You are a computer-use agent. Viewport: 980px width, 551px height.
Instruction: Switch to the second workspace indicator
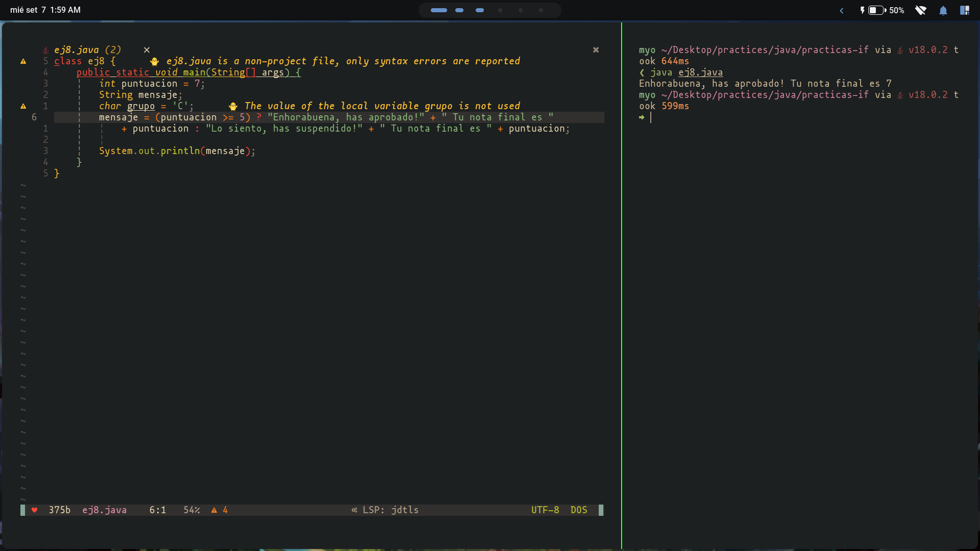pyautogui.click(x=459, y=10)
